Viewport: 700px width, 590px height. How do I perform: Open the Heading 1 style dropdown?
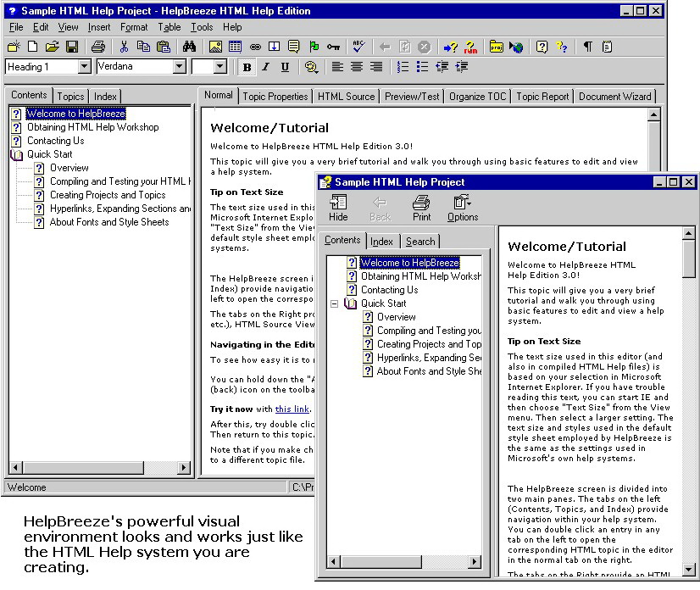pyautogui.click(x=84, y=67)
